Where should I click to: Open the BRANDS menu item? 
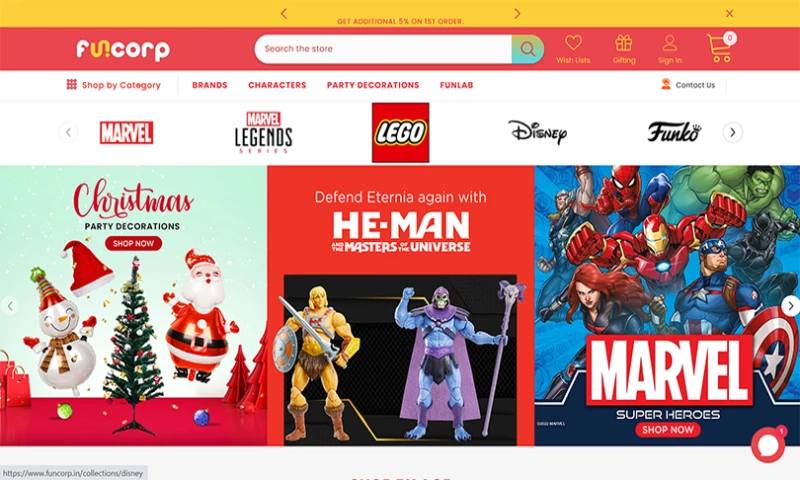click(x=210, y=85)
